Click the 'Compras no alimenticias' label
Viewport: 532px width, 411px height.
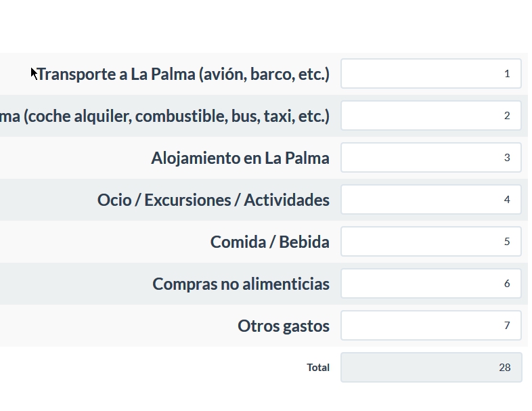(241, 284)
